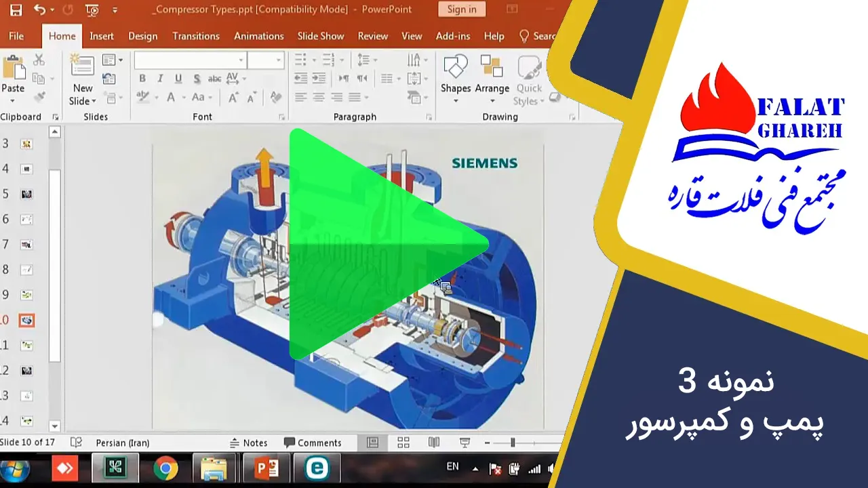Toggle Normal view button in status bar
The image size is (868, 488).
click(x=372, y=443)
